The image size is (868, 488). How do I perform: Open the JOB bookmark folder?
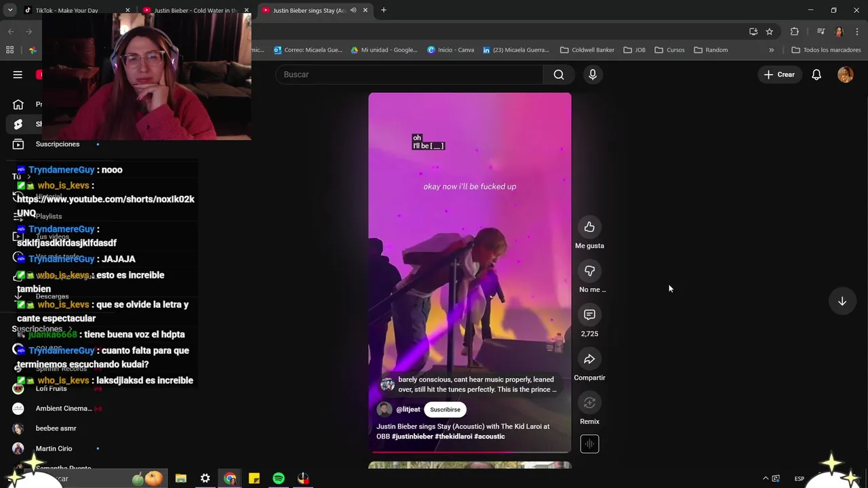635,49
